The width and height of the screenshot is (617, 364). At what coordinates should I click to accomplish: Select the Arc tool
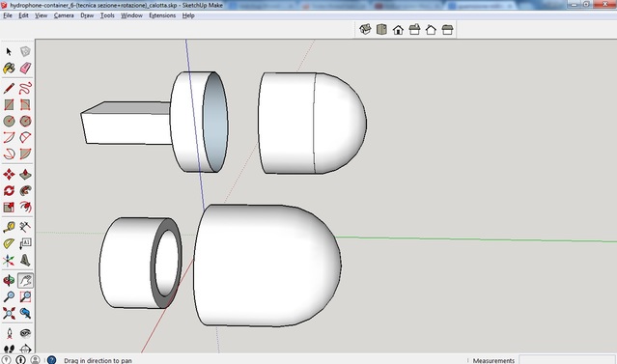9,137
